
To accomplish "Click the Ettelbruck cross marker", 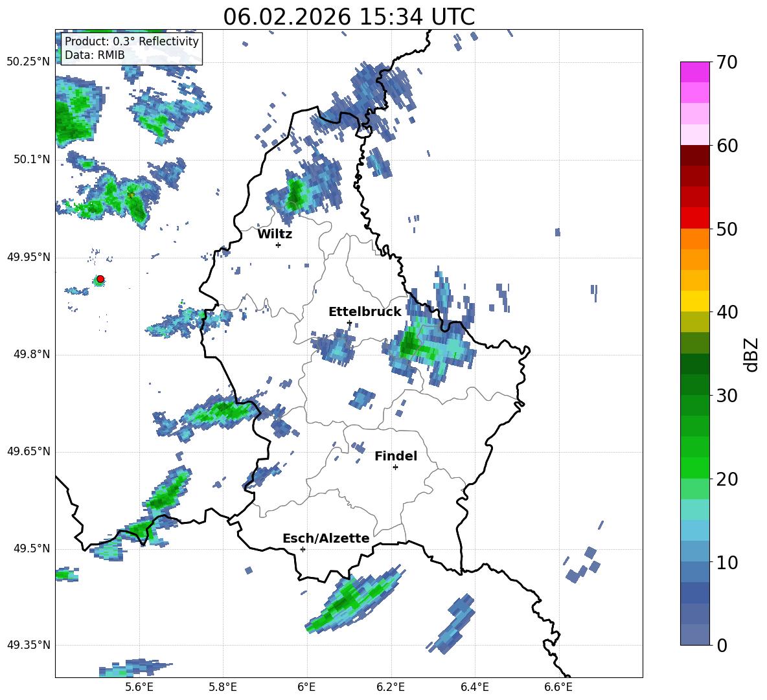I will (x=349, y=322).
